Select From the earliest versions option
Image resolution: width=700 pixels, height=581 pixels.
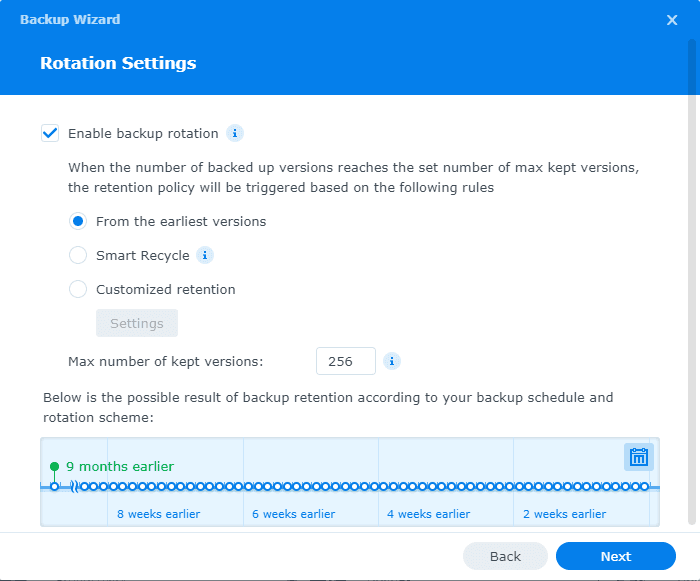[78, 221]
